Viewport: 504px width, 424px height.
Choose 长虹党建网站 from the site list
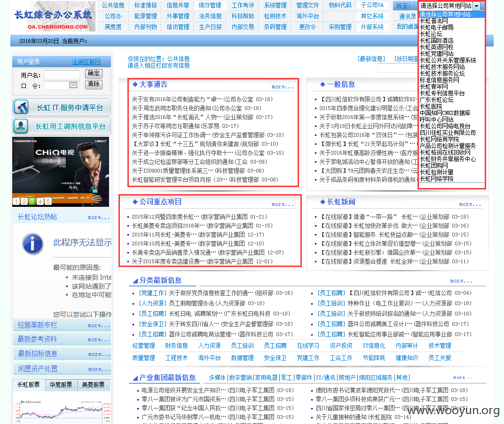[x=436, y=54]
